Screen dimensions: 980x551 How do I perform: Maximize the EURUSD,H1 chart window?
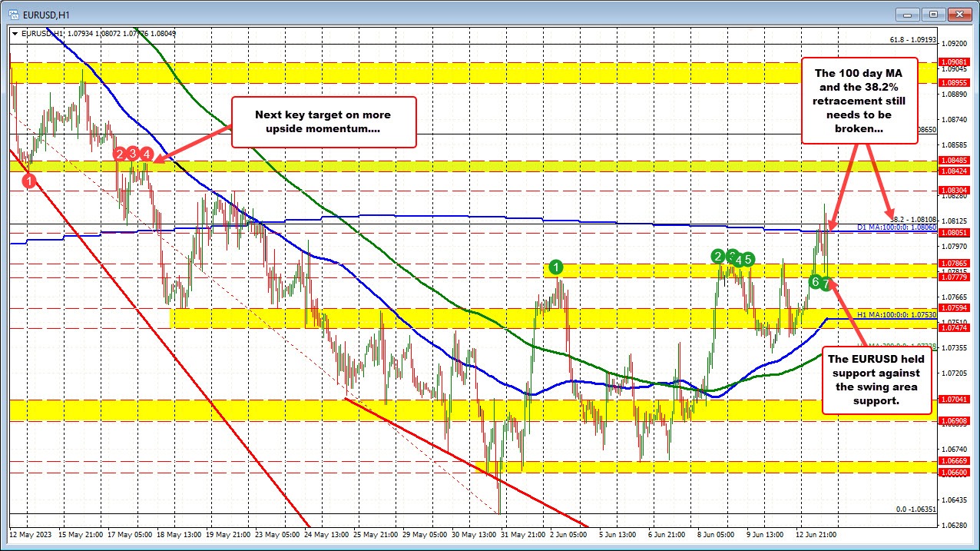coord(934,14)
